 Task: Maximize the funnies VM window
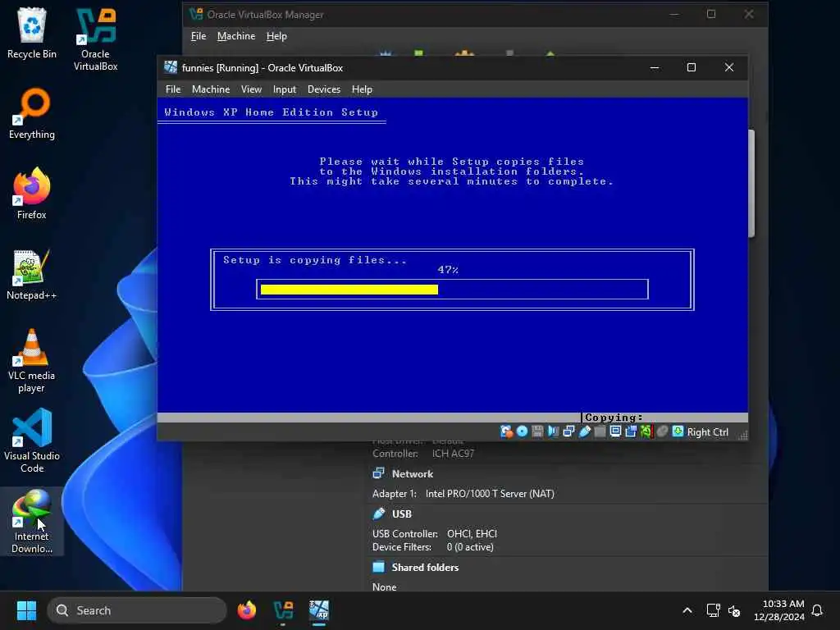click(x=692, y=67)
